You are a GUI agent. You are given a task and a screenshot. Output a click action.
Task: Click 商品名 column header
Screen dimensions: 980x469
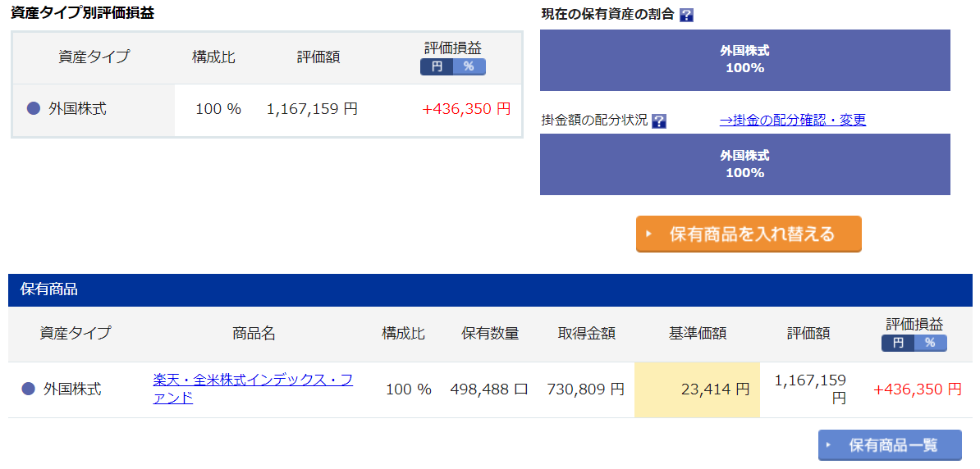click(x=253, y=334)
